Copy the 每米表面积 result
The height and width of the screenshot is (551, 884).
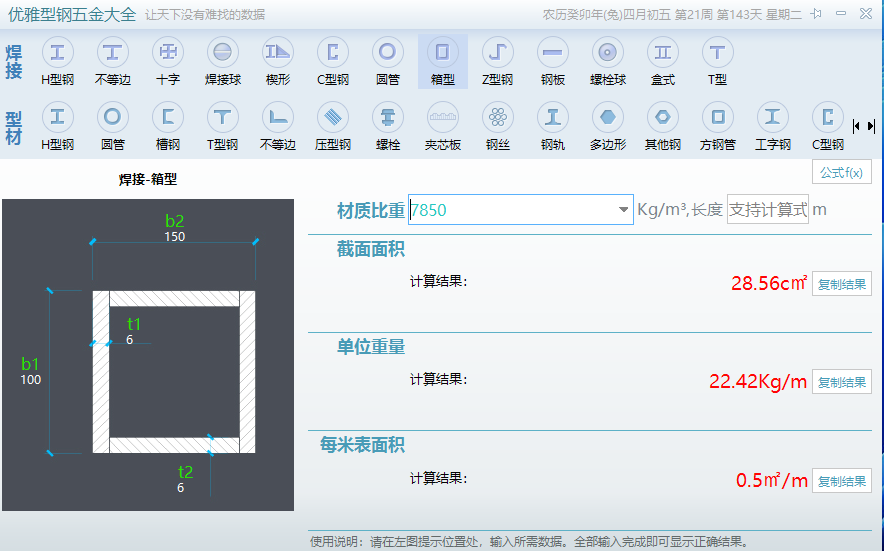pyautogui.click(x=842, y=481)
